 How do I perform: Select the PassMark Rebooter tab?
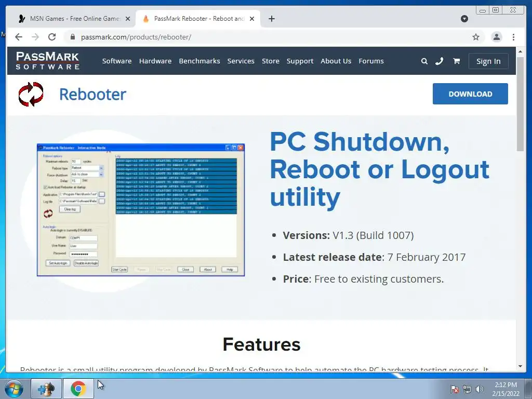(198, 19)
